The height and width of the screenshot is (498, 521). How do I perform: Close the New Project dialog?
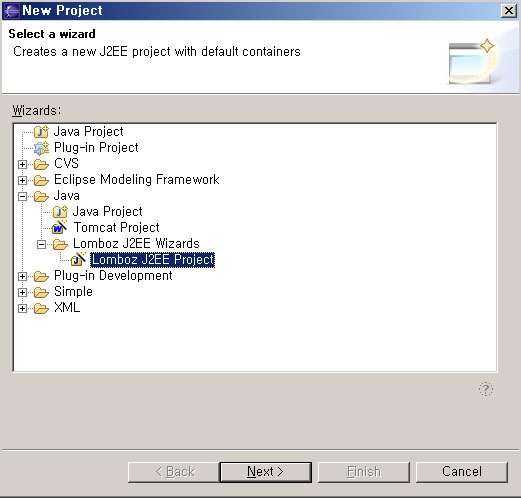[509, 11]
